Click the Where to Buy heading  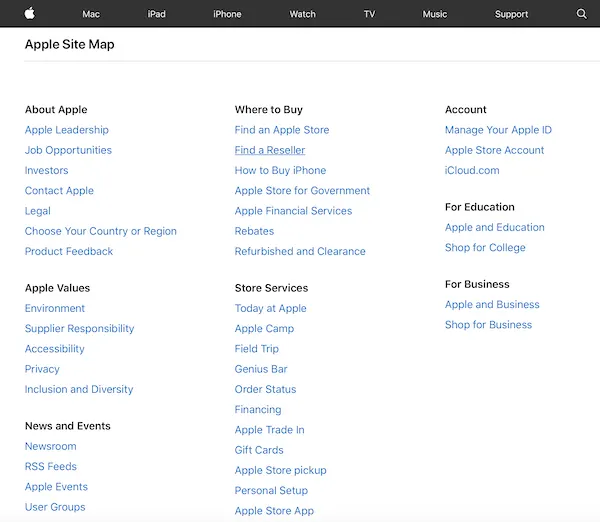(269, 109)
